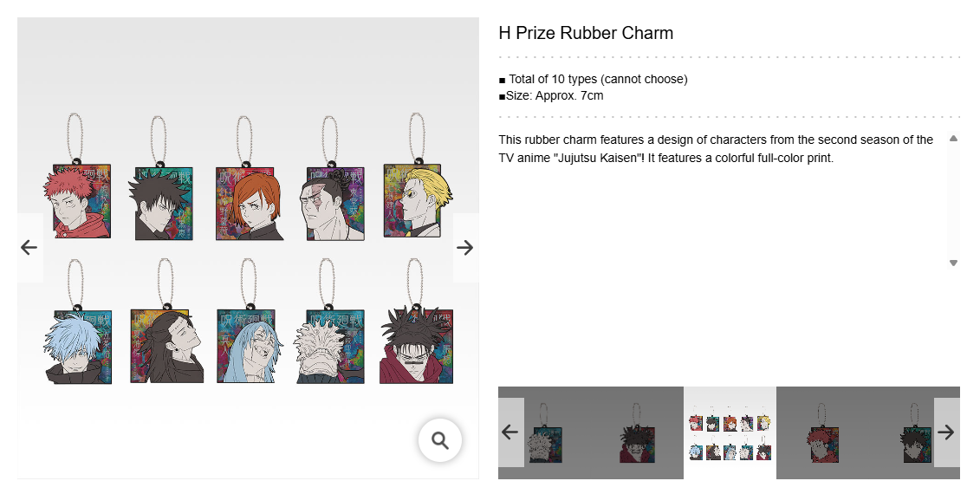The image size is (980, 494).
Task: Click the blond-haired charm in the main image
Action: coord(414,201)
